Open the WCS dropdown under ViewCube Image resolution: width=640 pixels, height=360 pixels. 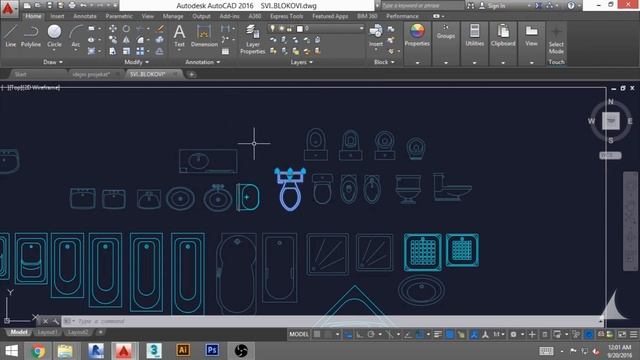click(610, 156)
